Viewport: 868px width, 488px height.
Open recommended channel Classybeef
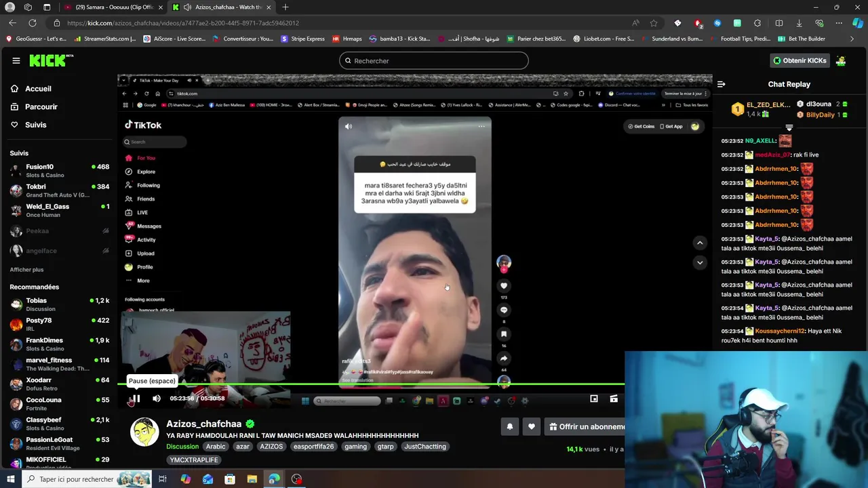point(60,424)
